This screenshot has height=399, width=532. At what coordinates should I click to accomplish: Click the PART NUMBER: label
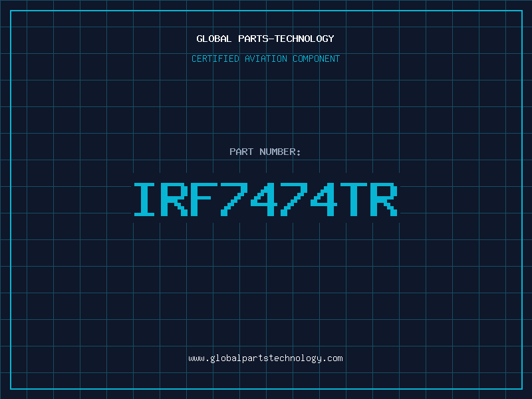[265, 152]
